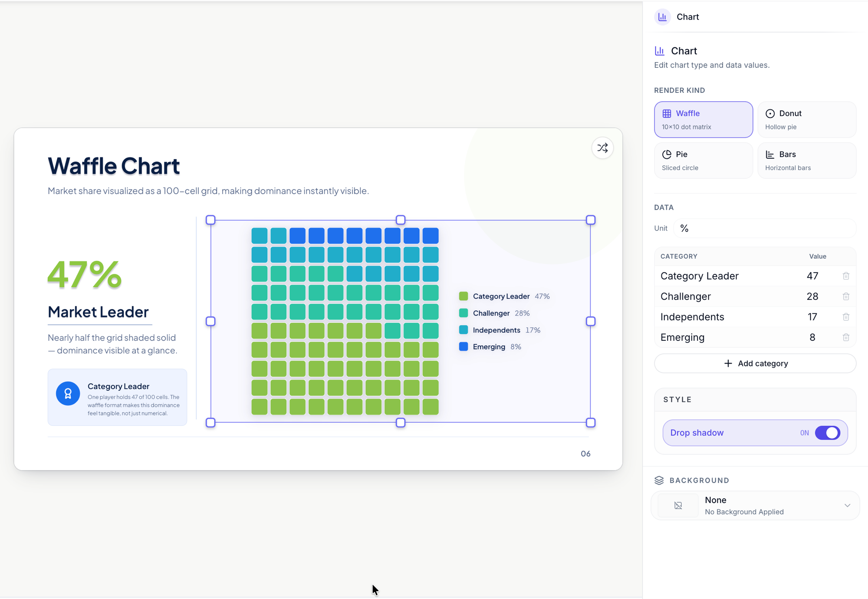Click the chart's right-middle resize handle
Image resolution: width=868 pixels, height=599 pixels.
click(x=591, y=321)
